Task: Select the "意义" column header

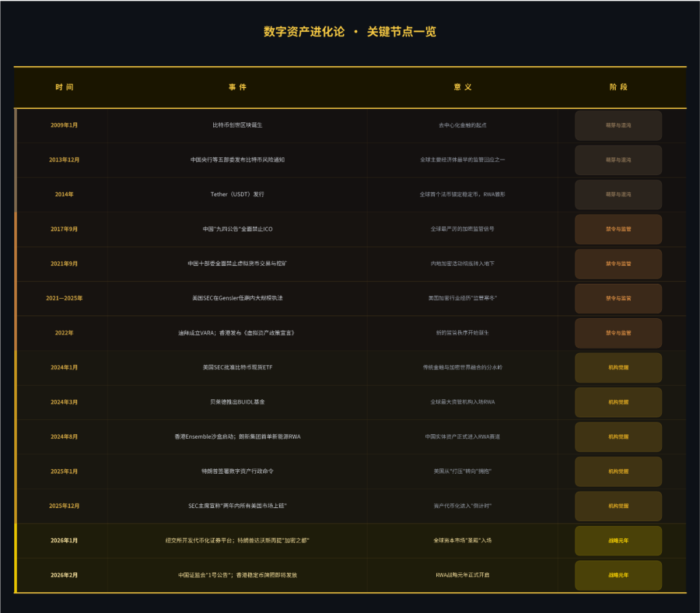Action: point(462,87)
